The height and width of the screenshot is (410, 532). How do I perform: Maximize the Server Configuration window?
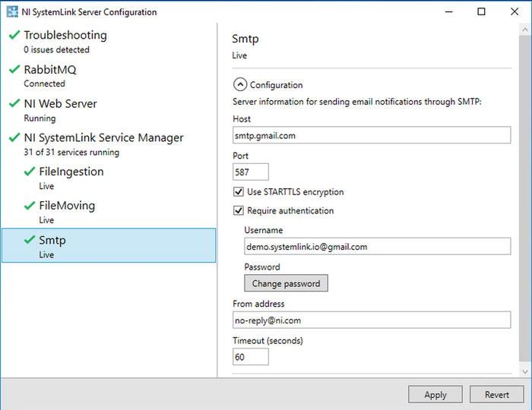pos(481,11)
